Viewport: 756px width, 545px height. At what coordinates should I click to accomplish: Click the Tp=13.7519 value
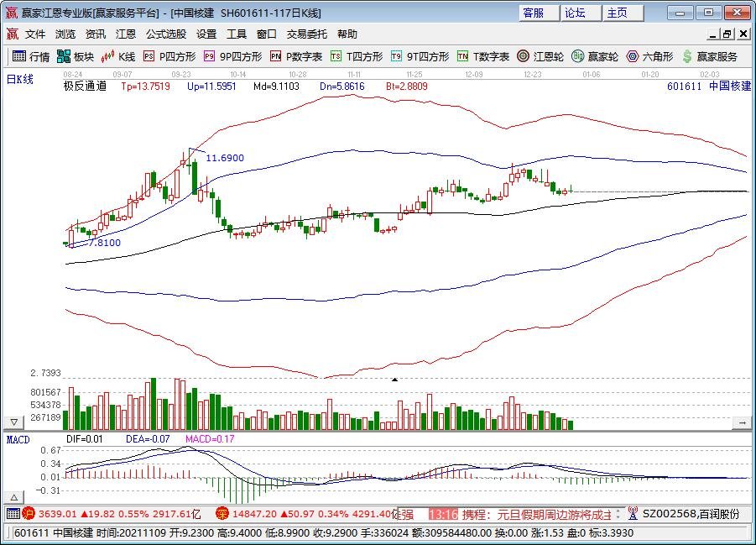tap(146, 86)
